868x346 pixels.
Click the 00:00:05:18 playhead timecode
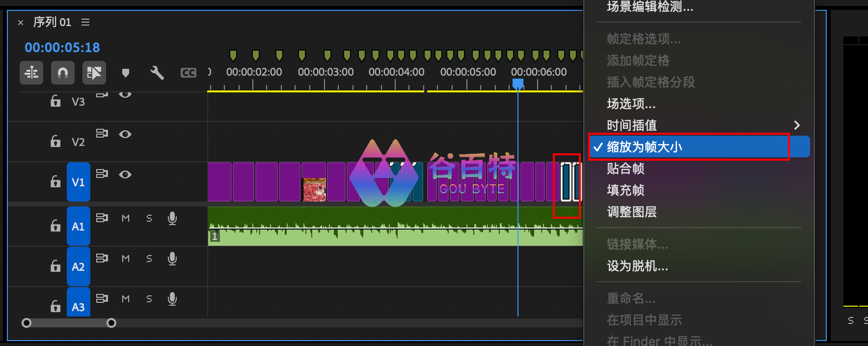pyautogui.click(x=62, y=48)
